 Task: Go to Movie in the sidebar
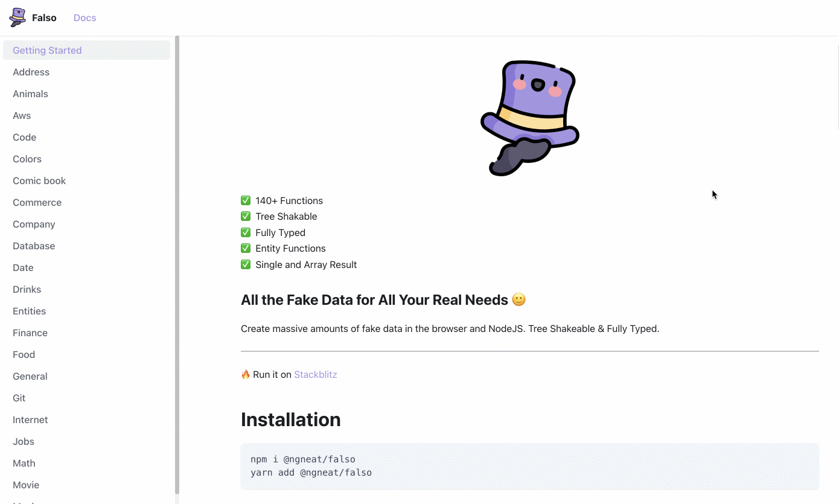pyautogui.click(x=86, y=485)
